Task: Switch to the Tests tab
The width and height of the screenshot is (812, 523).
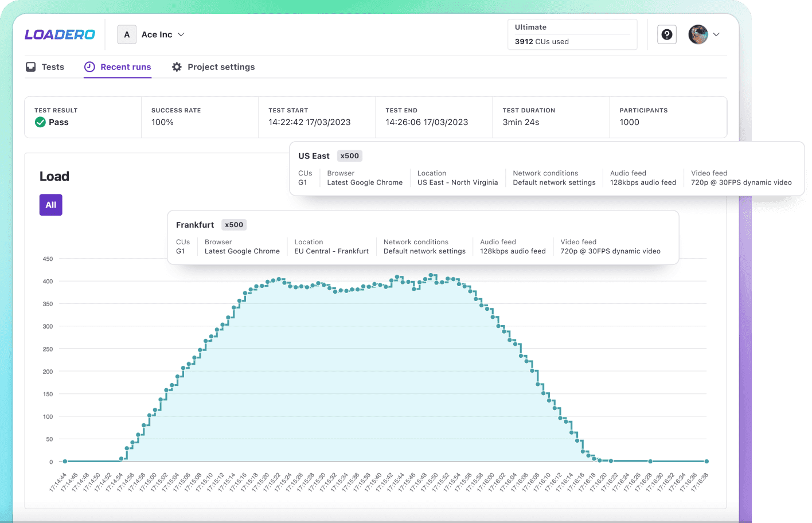Action: 53,67
